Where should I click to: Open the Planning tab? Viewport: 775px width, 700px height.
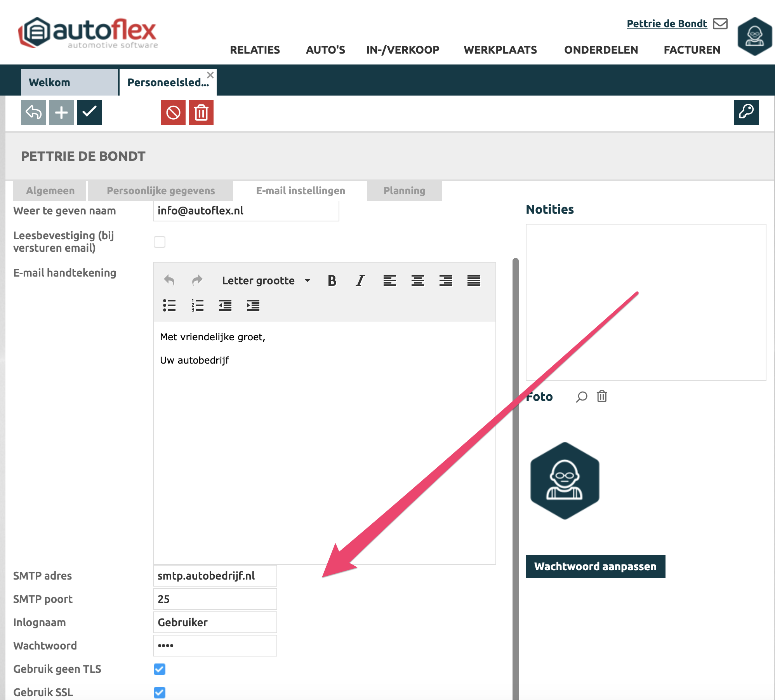click(404, 191)
